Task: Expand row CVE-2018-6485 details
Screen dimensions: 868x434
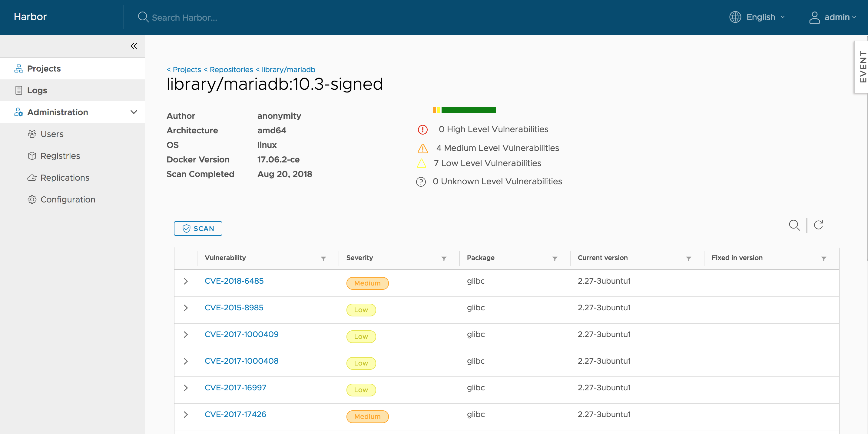Action: pos(186,281)
